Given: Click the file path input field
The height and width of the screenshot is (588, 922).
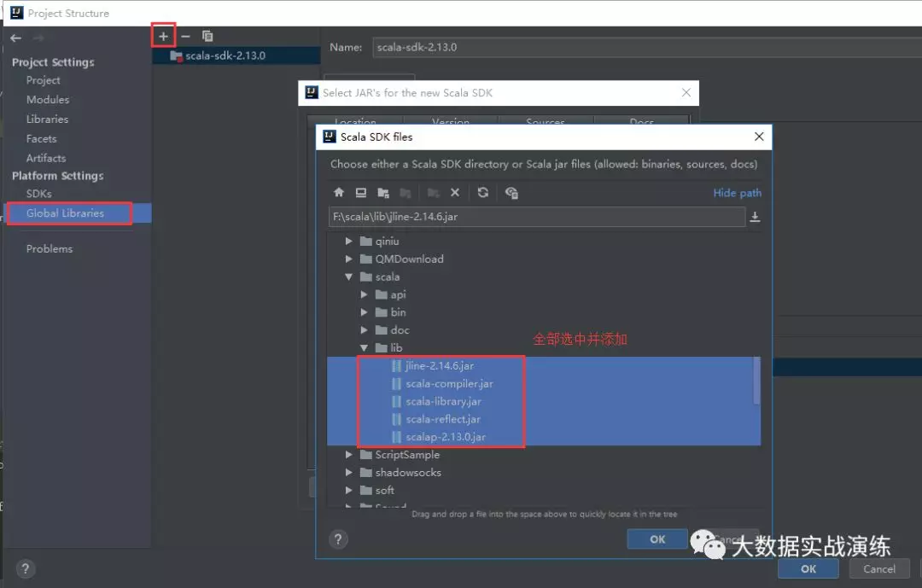Looking at the screenshot, I should tap(537, 217).
